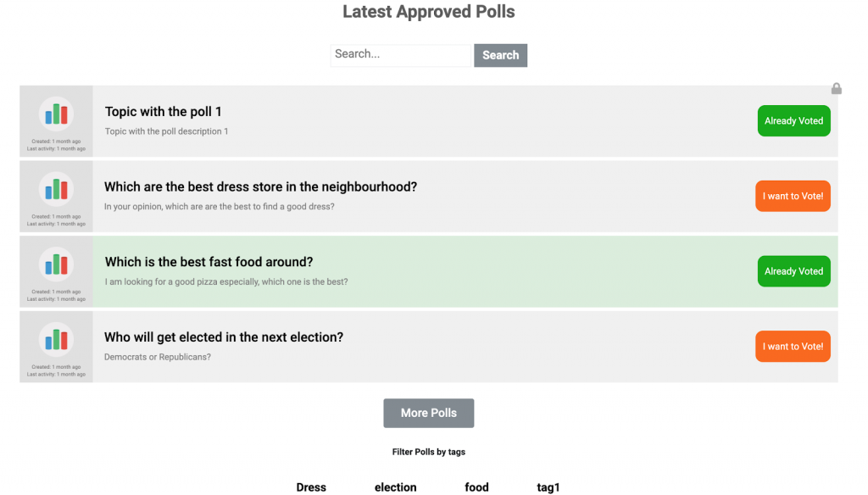
Task: Filter polls by the Dress tag
Action: 311,487
